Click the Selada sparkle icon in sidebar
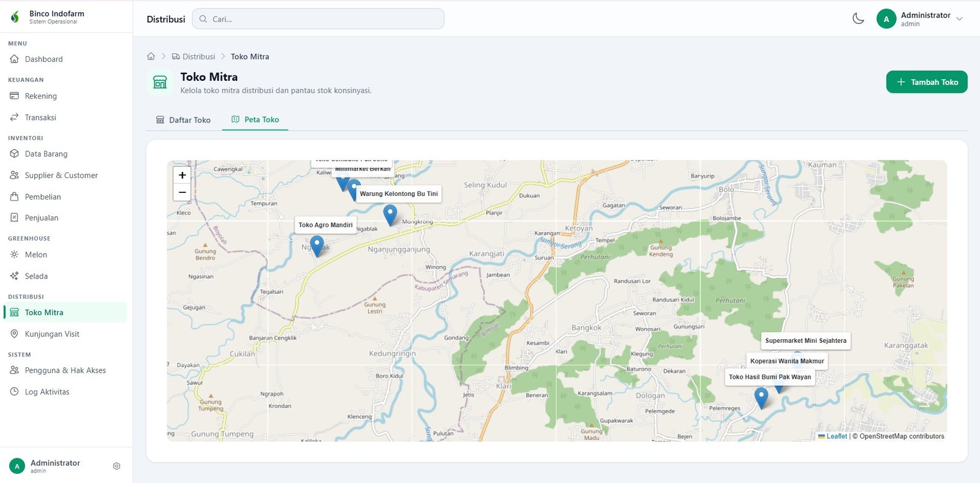The width and height of the screenshot is (980, 483). 14,275
